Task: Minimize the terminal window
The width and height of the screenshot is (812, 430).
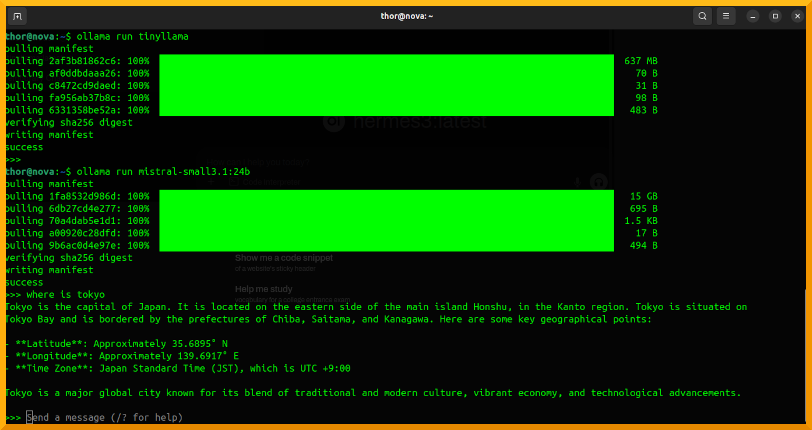Action: pos(753,16)
